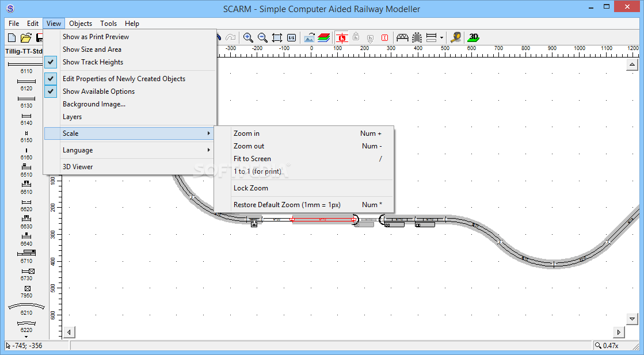Choose 1 to 1 (for print)
Image resolution: width=644 pixels, height=355 pixels.
(x=304, y=171)
